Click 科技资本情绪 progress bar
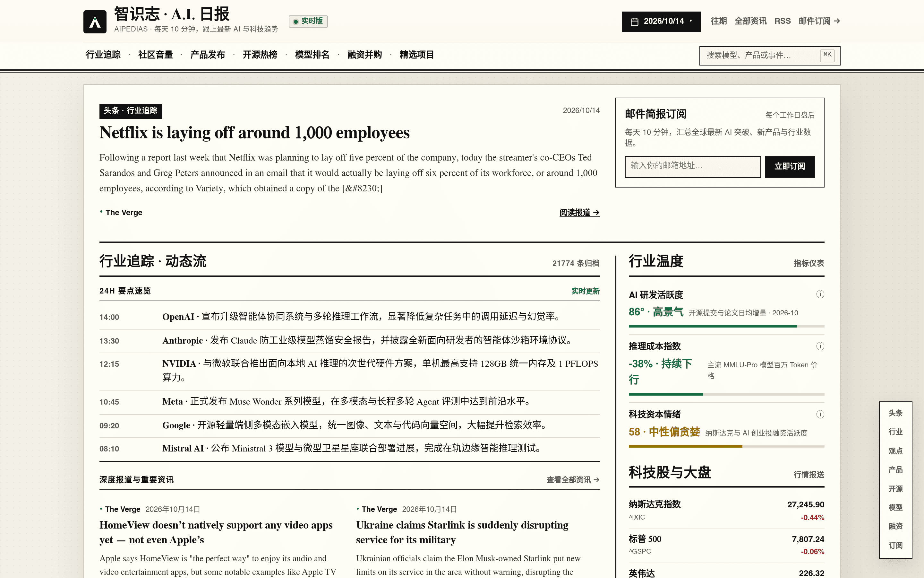Screen dimensions: 924x578 [x=726, y=446]
